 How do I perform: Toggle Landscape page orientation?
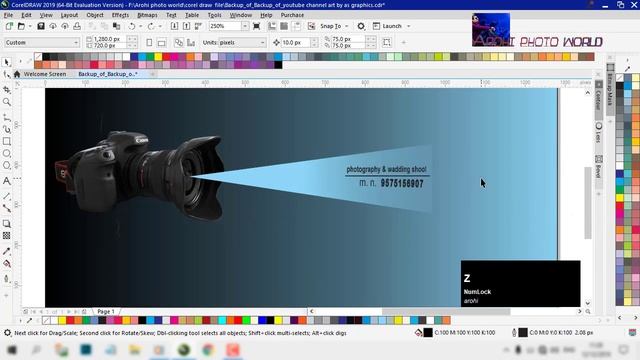(x=162, y=42)
